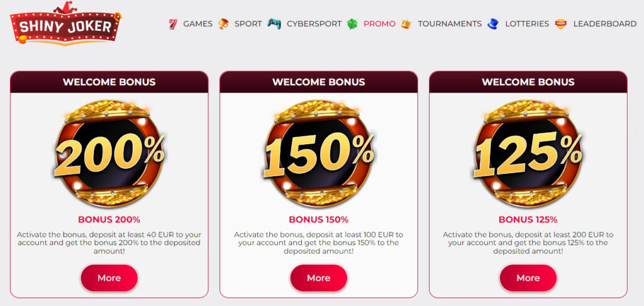
Task: Click the 200% welcome bonus image
Action: pos(109,153)
